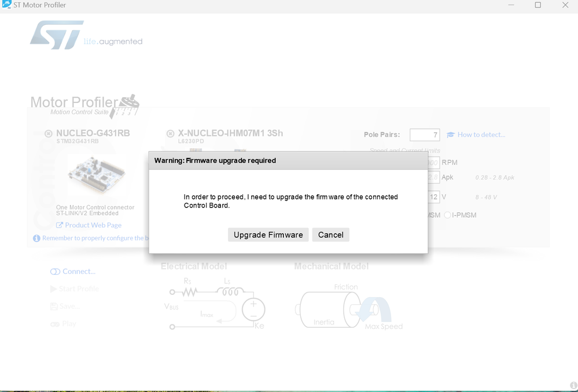The width and height of the screenshot is (578, 392).
Task: Click the Start Profile play icon
Action: [53, 289]
